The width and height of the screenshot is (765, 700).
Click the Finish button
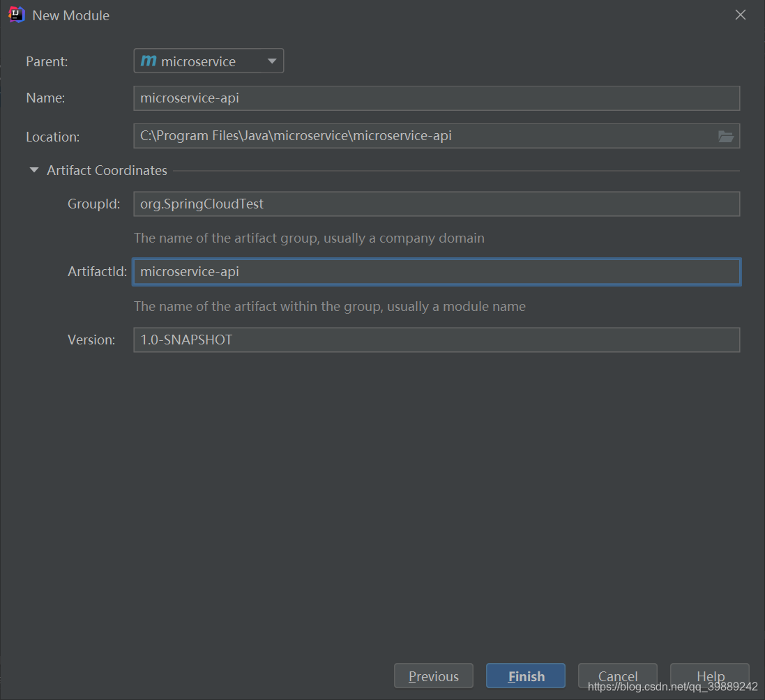(x=526, y=676)
